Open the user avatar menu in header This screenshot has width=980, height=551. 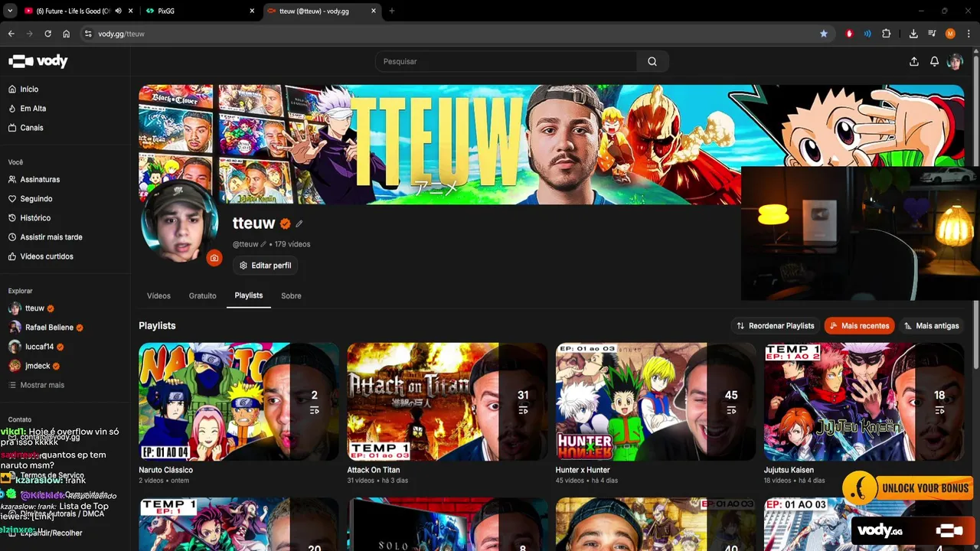[955, 61]
